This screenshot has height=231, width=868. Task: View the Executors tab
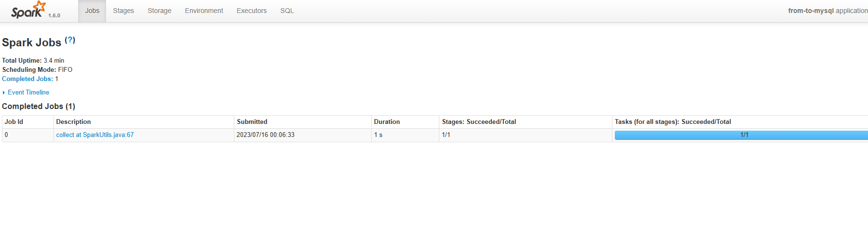tap(252, 11)
